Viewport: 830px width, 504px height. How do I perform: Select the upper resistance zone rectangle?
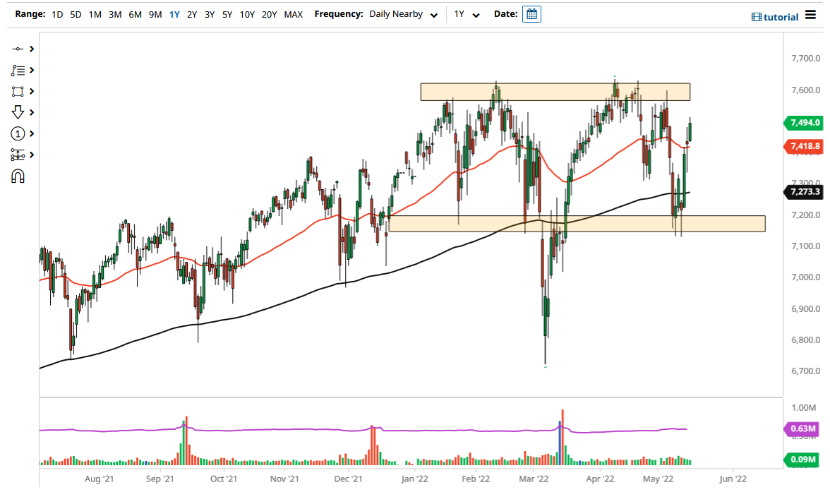(555, 92)
